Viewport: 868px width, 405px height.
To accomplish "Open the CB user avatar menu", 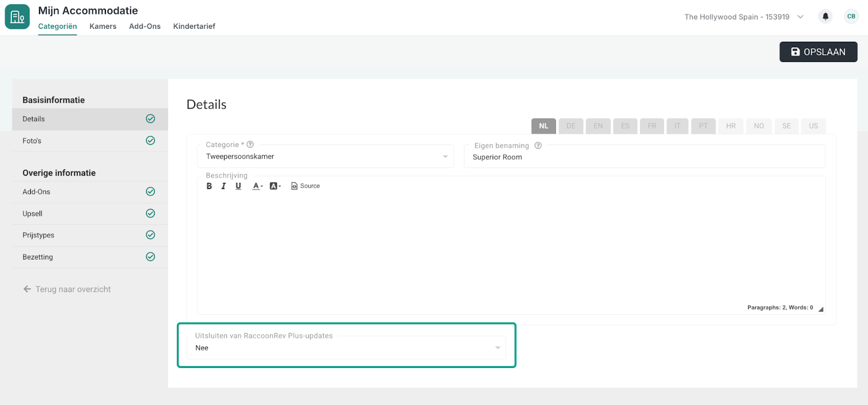I will (851, 16).
